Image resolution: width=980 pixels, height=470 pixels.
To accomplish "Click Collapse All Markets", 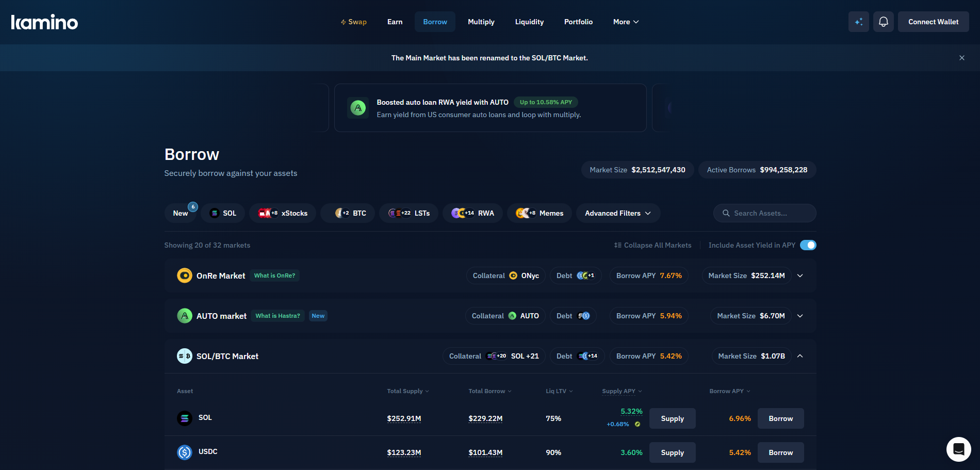I will (x=652, y=245).
